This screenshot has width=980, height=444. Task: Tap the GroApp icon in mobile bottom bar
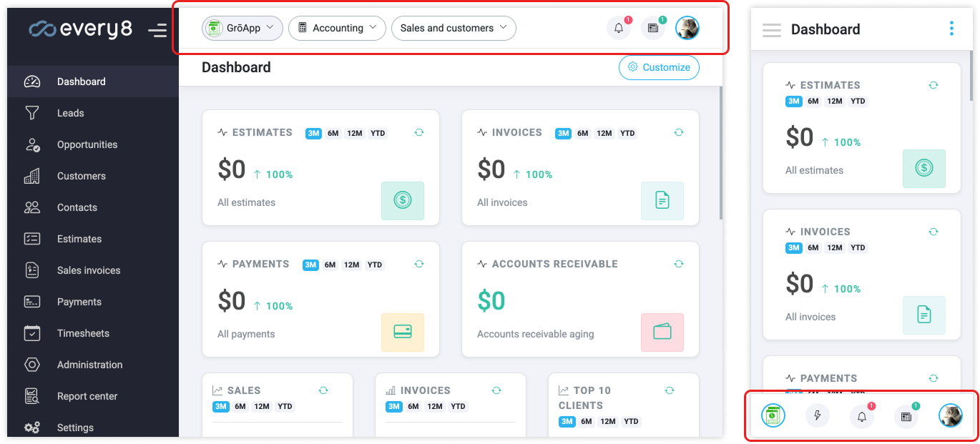[773, 415]
